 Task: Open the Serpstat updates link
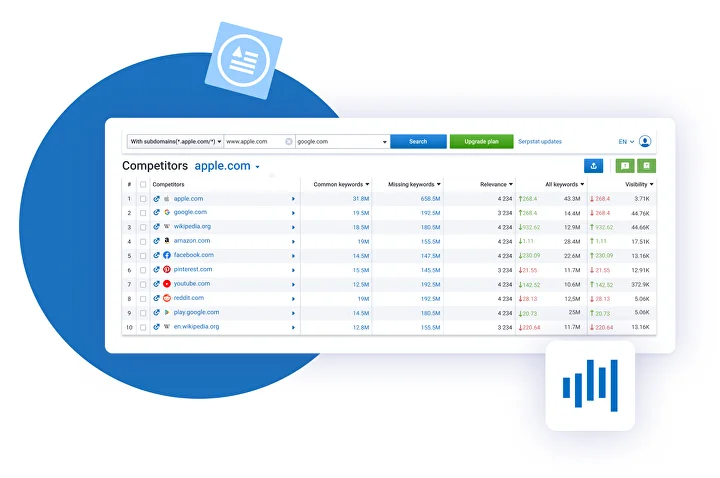(540, 141)
